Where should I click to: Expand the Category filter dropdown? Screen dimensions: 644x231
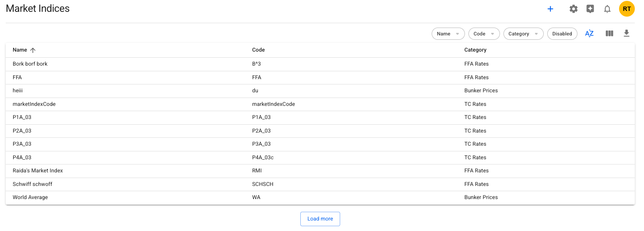[523, 34]
